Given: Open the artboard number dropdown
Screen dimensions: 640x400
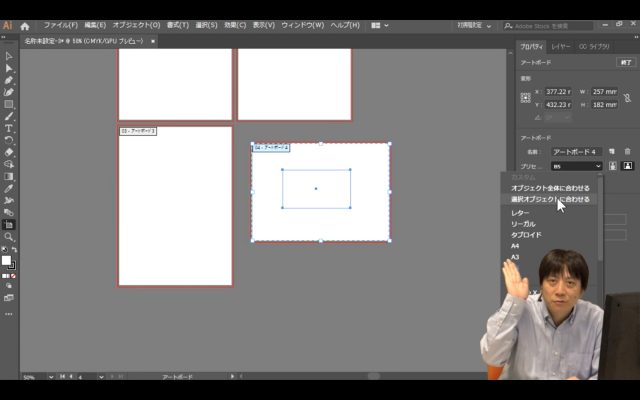Looking at the screenshot, I should (101, 377).
